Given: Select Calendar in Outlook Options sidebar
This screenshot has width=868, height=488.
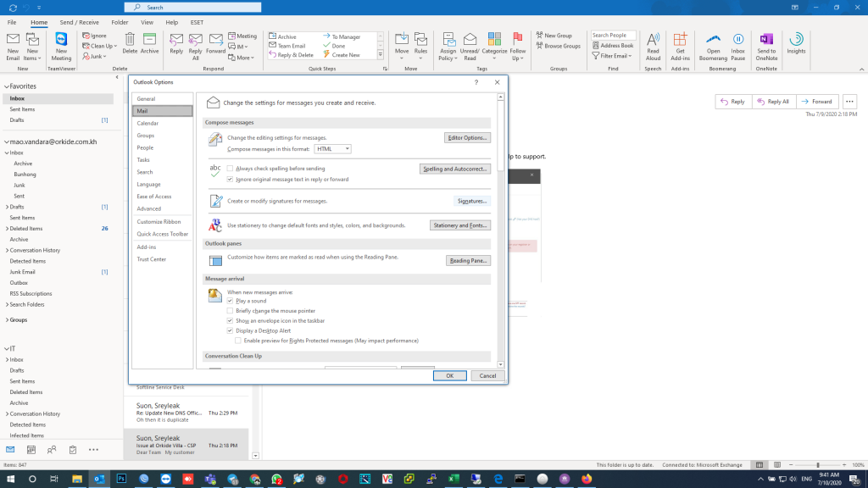Looking at the screenshot, I should (x=147, y=124).
